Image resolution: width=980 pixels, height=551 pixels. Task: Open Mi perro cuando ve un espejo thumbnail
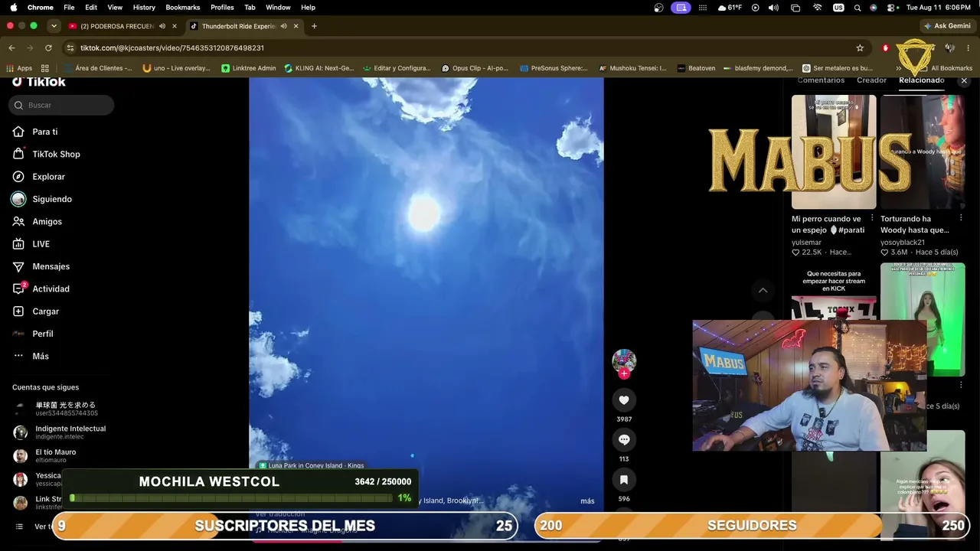click(x=834, y=152)
